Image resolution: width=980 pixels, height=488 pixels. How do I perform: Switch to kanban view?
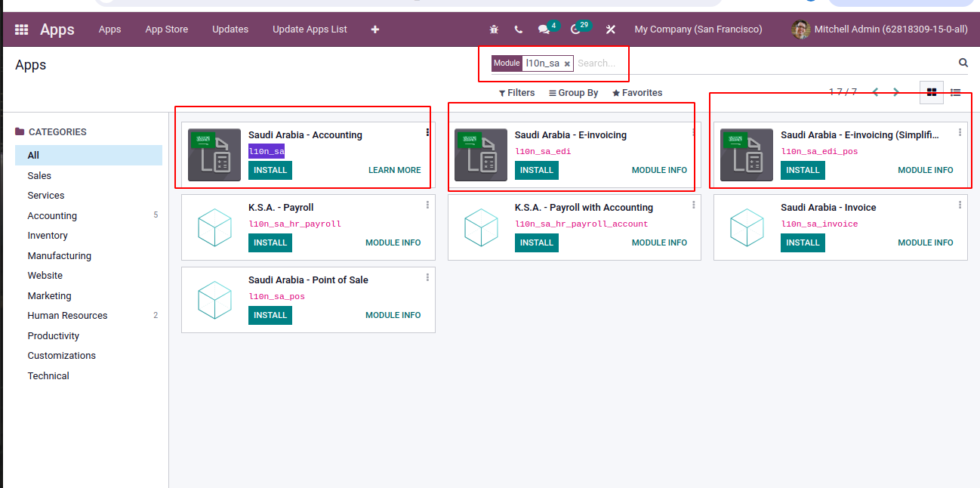932,92
